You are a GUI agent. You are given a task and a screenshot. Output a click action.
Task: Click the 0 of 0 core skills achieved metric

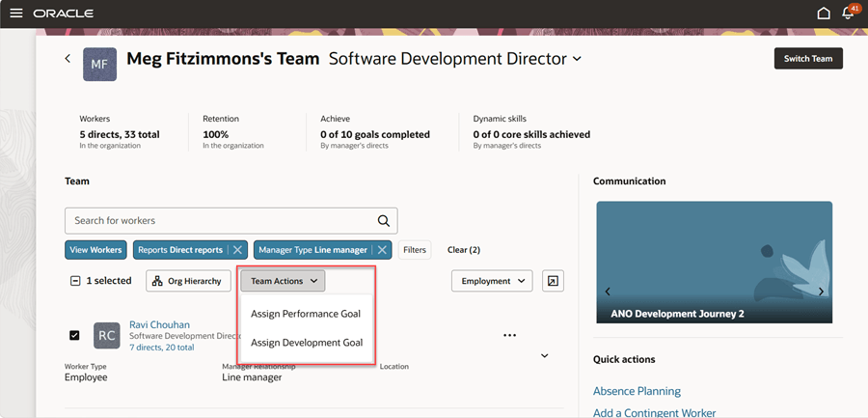(x=531, y=134)
